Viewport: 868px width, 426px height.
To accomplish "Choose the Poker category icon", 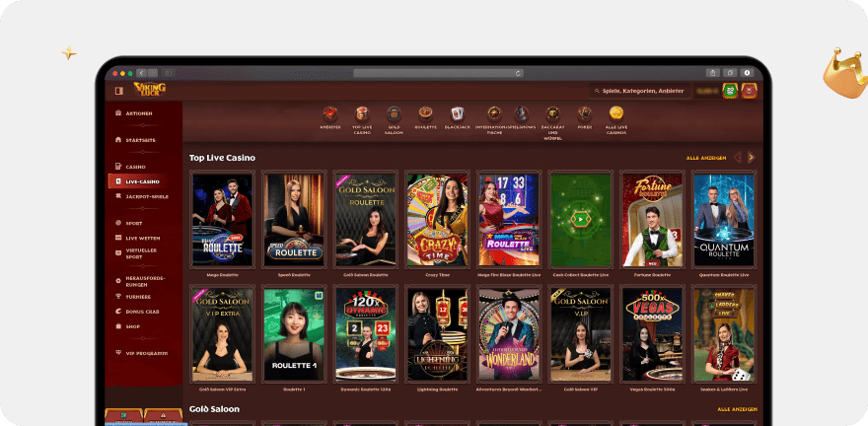I will click(585, 114).
